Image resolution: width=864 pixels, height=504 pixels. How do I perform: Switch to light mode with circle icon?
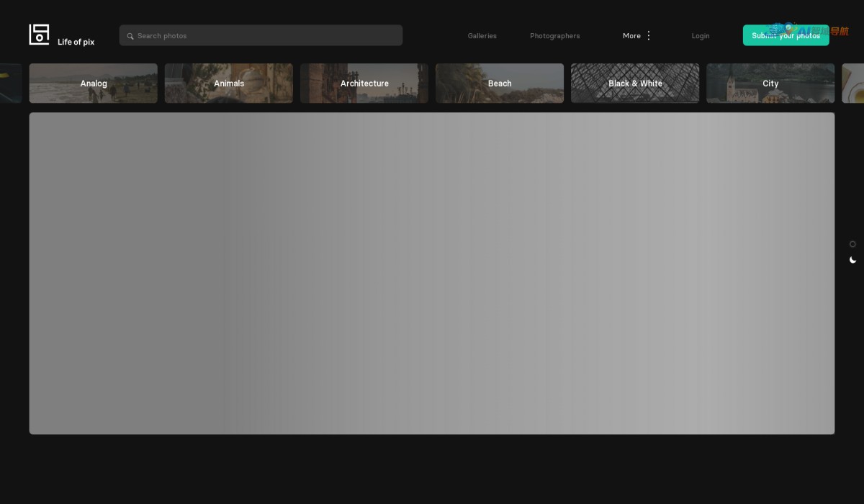852,244
